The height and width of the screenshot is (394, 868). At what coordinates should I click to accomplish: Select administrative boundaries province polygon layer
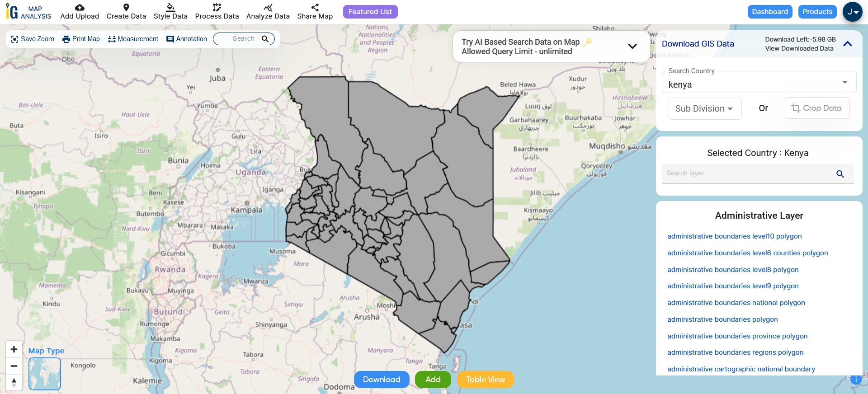(x=737, y=336)
